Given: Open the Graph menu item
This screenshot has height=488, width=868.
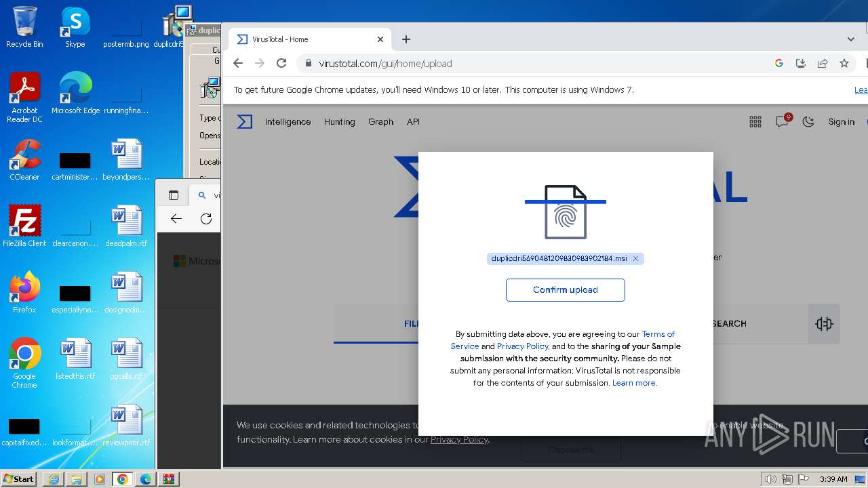Looking at the screenshot, I should point(380,122).
